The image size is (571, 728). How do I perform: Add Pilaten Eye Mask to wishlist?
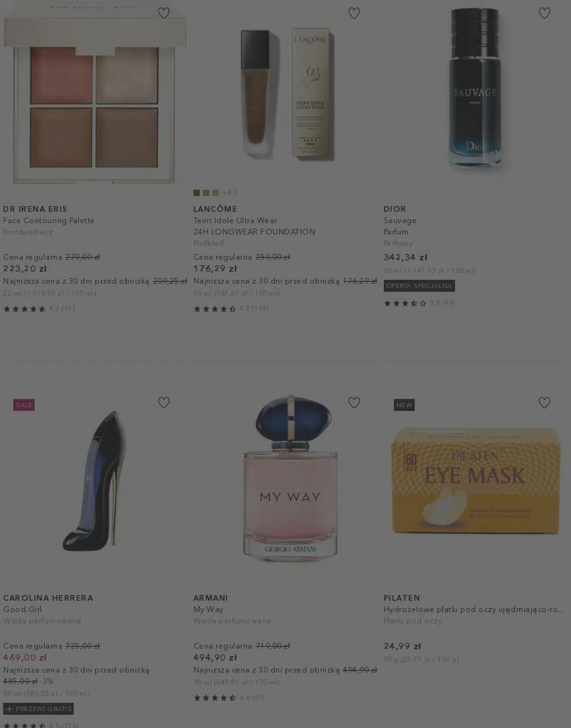(545, 402)
